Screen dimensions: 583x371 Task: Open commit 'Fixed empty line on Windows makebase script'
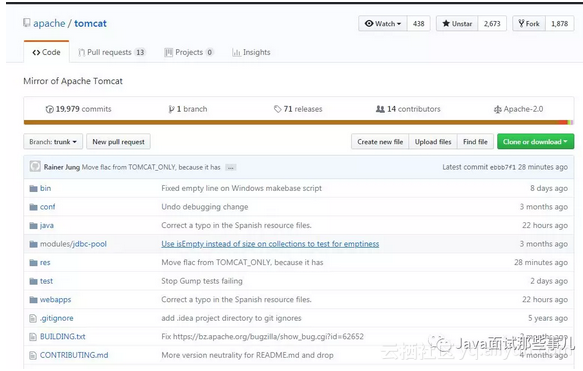coord(242,188)
